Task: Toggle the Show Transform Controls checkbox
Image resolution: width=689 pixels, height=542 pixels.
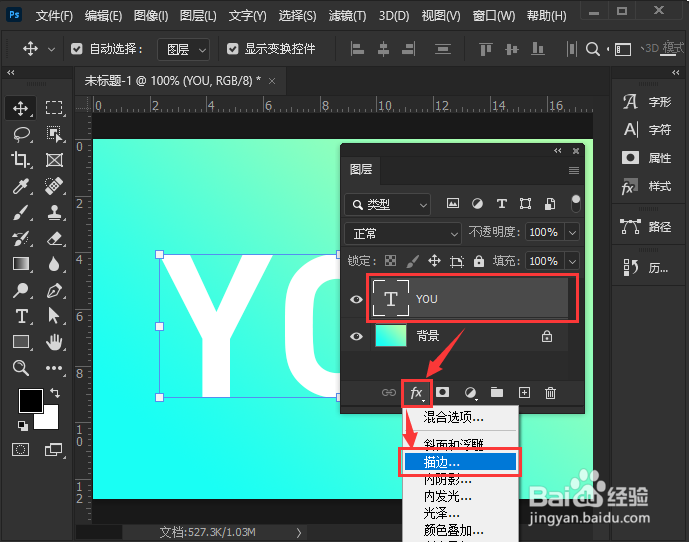Action: [x=232, y=49]
